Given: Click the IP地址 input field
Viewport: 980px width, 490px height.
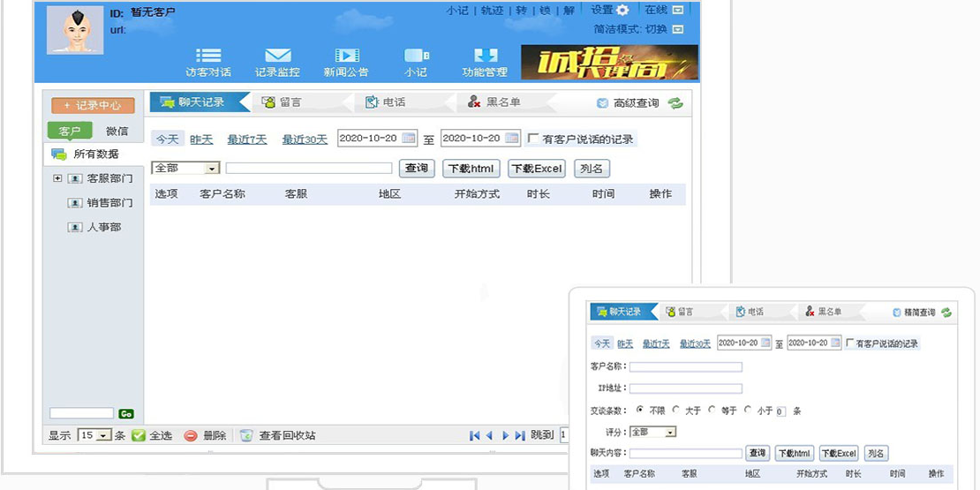Looking at the screenshot, I should click(x=686, y=388).
